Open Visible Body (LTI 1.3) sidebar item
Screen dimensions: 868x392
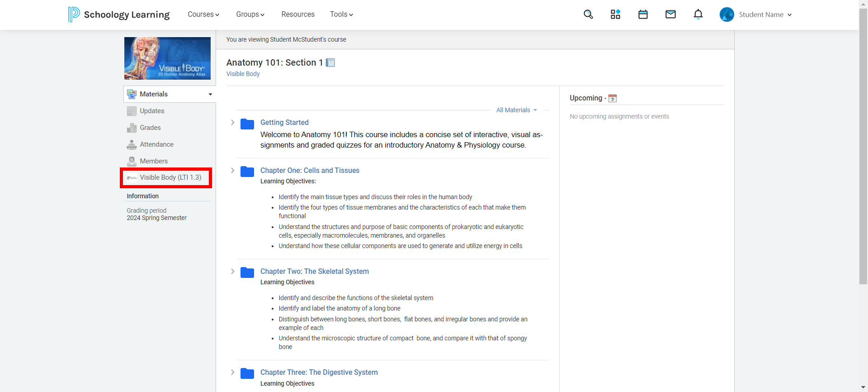166,177
